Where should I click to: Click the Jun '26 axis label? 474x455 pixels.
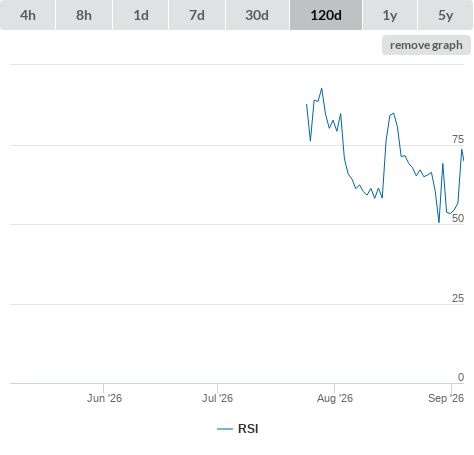pyautogui.click(x=104, y=398)
